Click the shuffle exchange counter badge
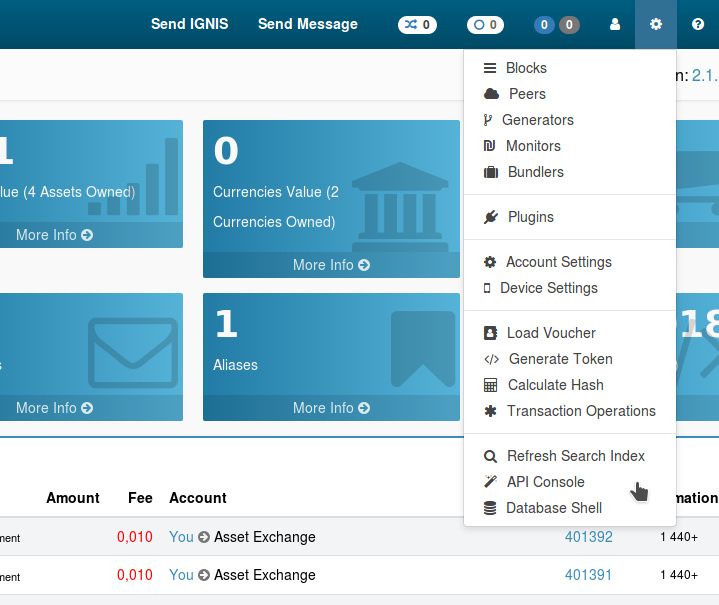719x605 pixels. (417, 25)
